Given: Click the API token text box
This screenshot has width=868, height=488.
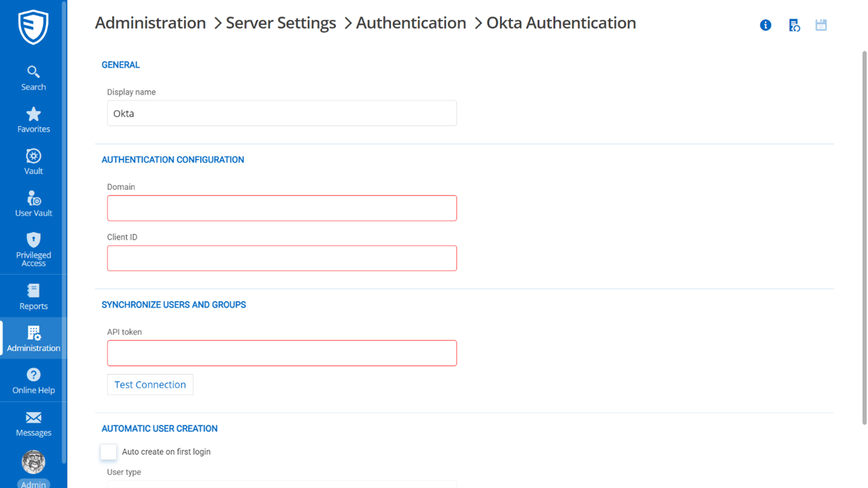Looking at the screenshot, I should [282, 353].
